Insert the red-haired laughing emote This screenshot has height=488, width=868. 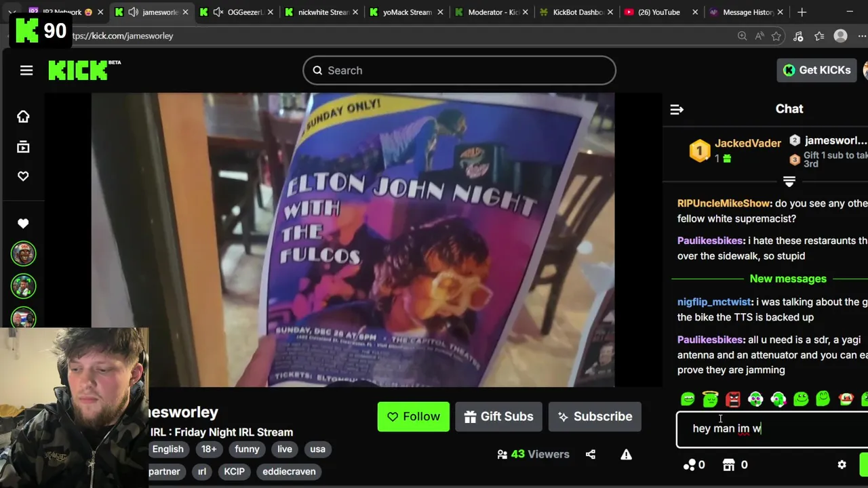[846, 399]
